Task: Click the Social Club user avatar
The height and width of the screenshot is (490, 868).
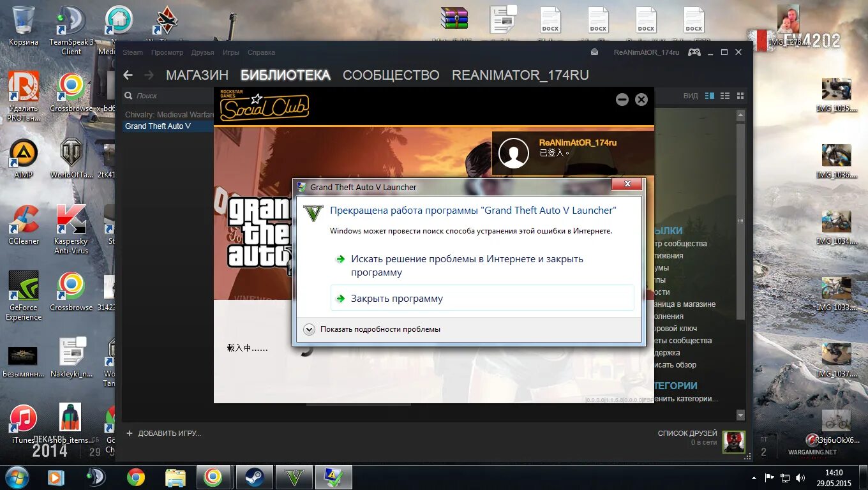Action: click(513, 153)
